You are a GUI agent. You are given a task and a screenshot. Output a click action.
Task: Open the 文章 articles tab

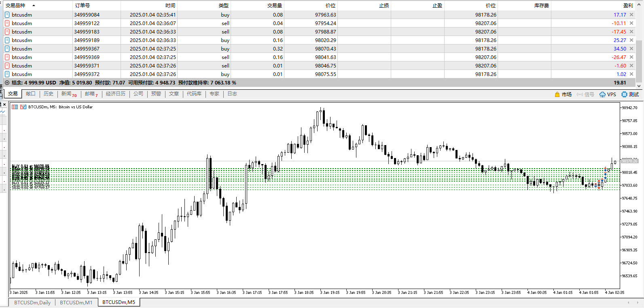tap(174, 94)
